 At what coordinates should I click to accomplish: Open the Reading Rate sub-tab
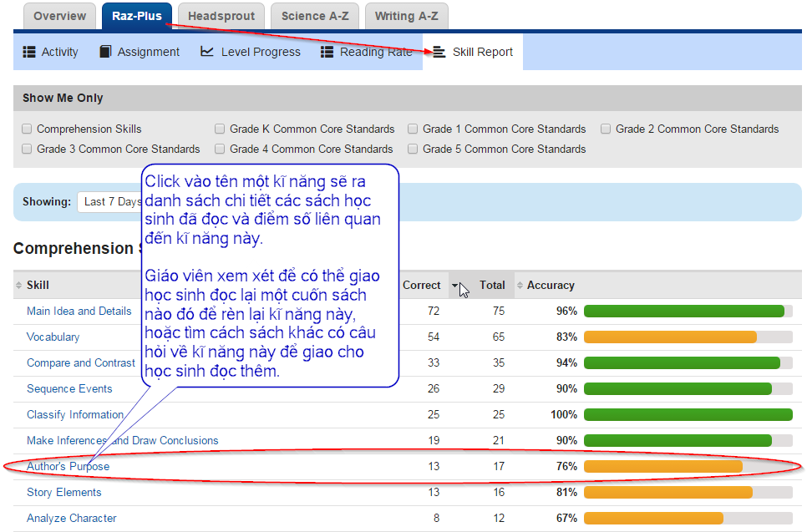coord(367,52)
